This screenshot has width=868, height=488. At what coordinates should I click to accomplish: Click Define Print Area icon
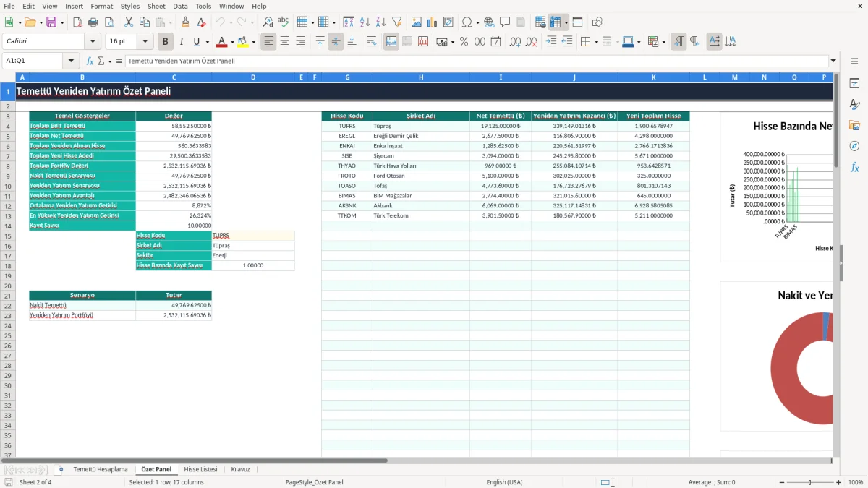pos(540,22)
